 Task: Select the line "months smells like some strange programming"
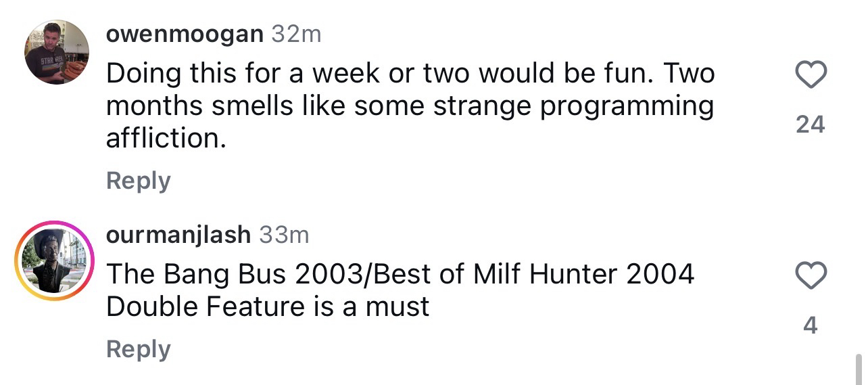pos(410,106)
